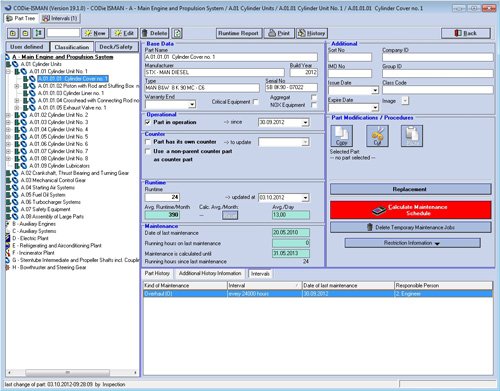
Task: Select the Deck/Safety tab
Action: point(116,47)
